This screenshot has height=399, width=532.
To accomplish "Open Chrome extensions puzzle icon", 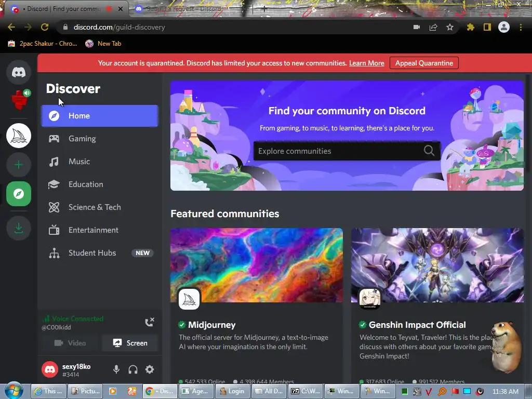I will [470, 27].
